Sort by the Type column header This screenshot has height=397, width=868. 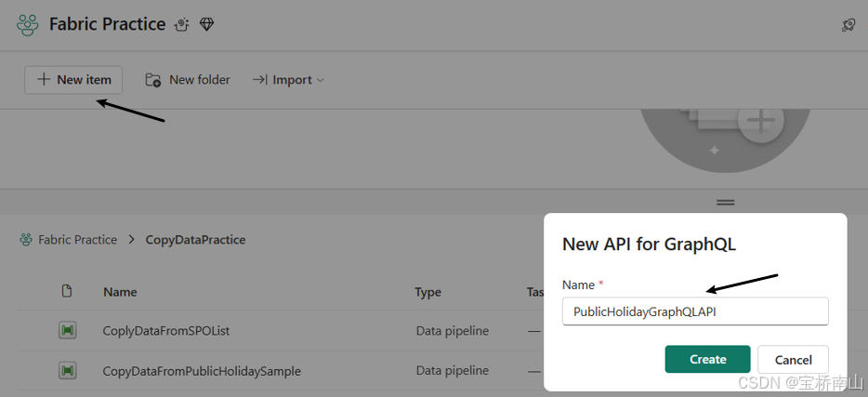[x=427, y=292]
